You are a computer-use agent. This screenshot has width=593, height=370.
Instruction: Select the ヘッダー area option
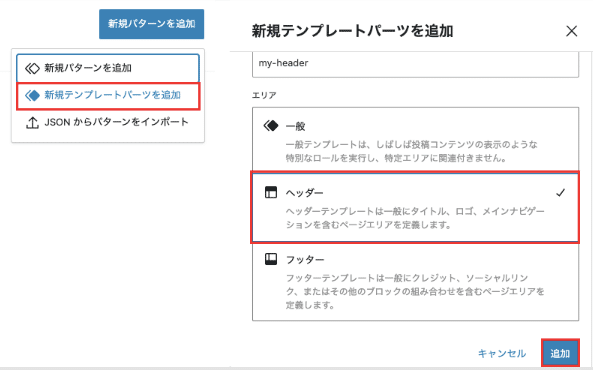[x=415, y=207]
